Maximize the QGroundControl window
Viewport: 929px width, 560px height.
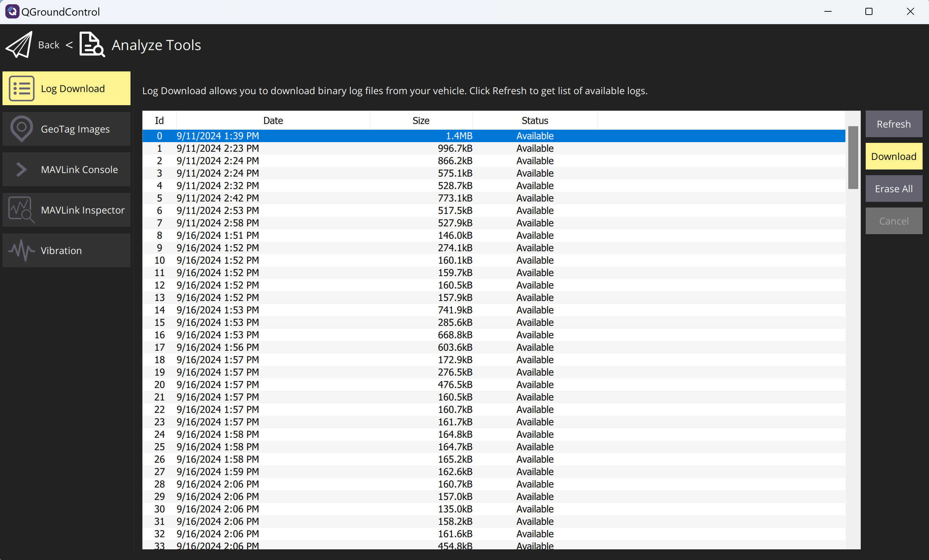(x=869, y=12)
